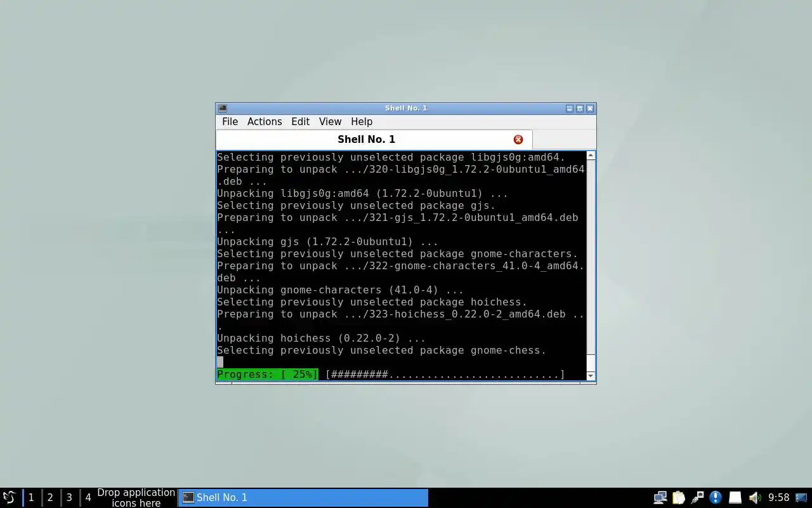The width and height of the screenshot is (812, 508).
Task: Open the clipboard tool tray icon
Action: (x=679, y=497)
